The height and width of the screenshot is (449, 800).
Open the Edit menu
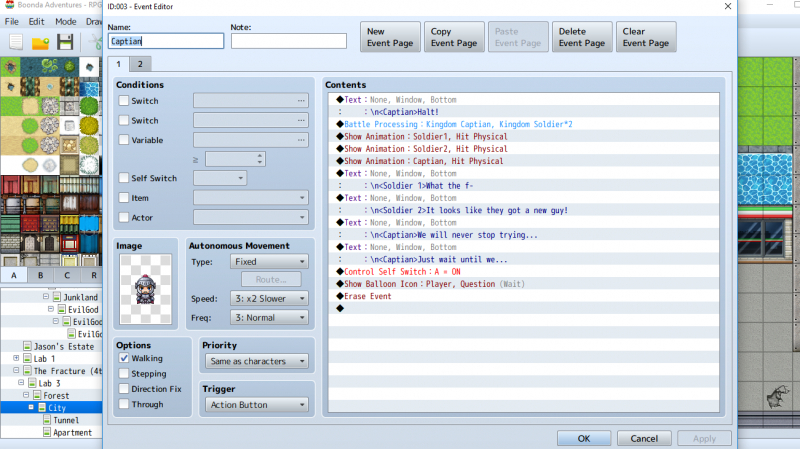point(36,21)
